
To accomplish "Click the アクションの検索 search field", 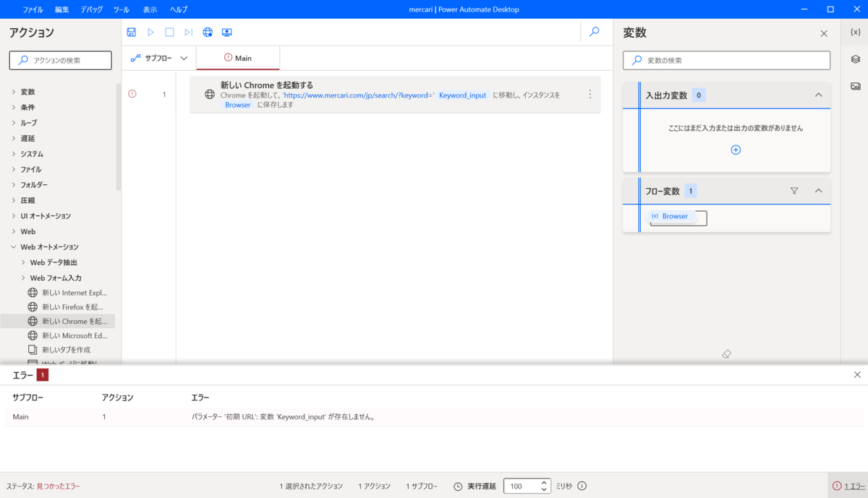I will [x=61, y=60].
